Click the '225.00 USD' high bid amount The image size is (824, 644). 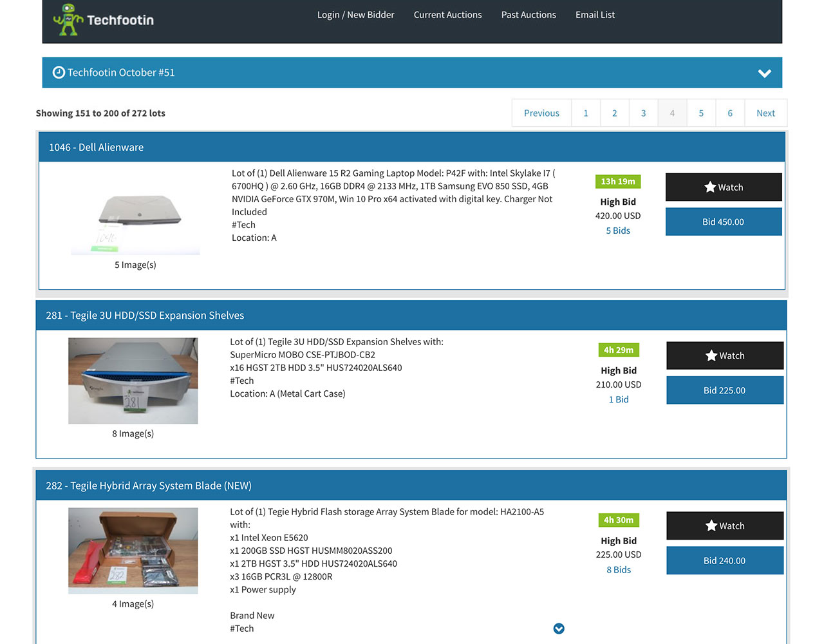point(619,554)
